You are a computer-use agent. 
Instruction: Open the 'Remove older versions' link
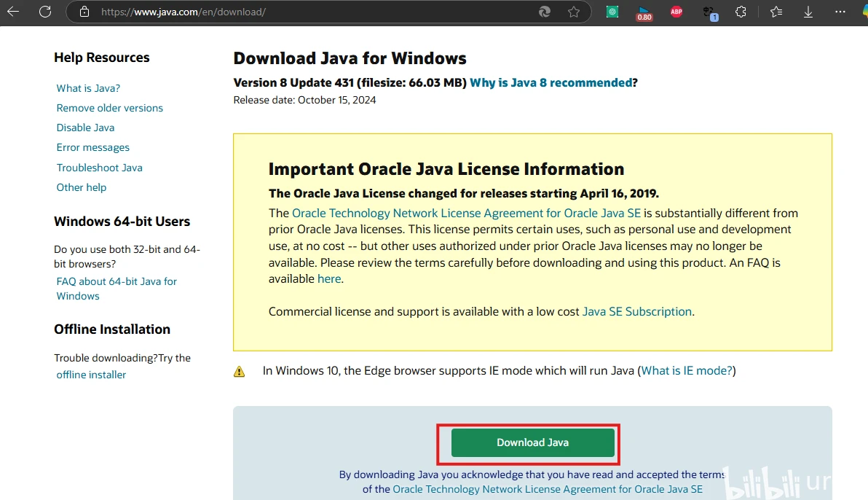[x=110, y=108]
